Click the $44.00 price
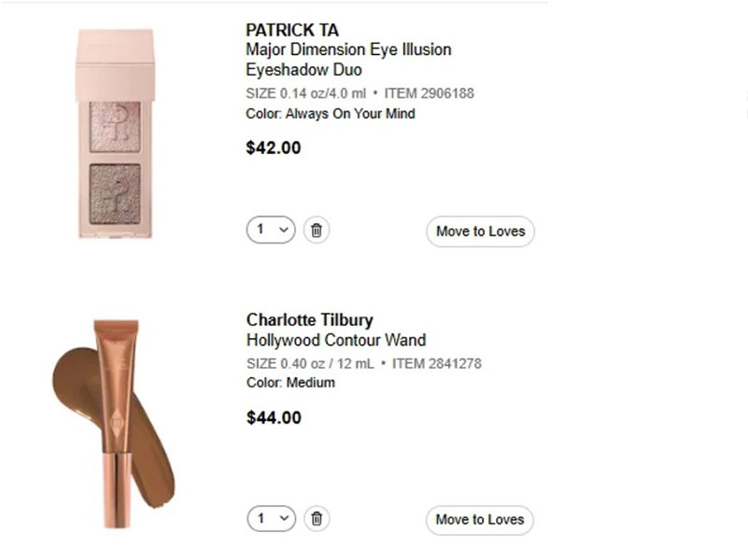 [x=274, y=418]
